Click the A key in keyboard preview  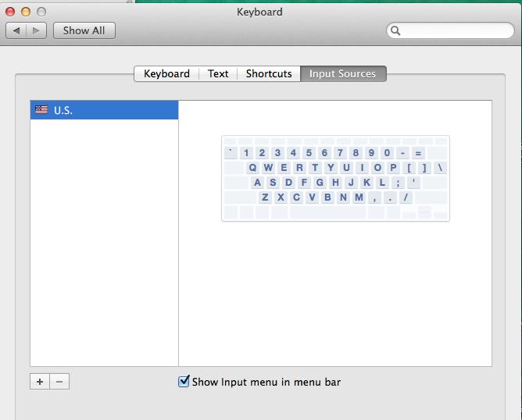(257, 182)
